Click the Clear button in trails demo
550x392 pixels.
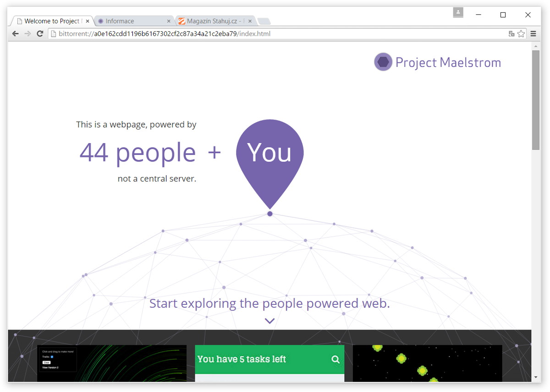coord(46,362)
